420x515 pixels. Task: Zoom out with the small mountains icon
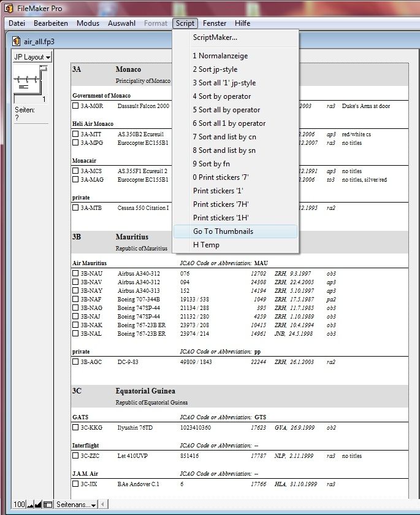(x=30, y=505)
